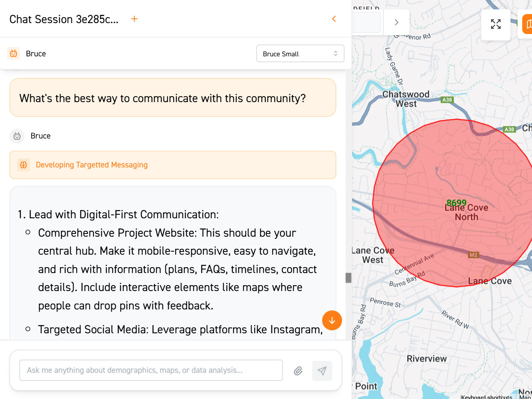This screenshot has width=532, height=399.
Task: Start a new chat session with plus icon
Action: pyautogui.click(x=134, y=19)
